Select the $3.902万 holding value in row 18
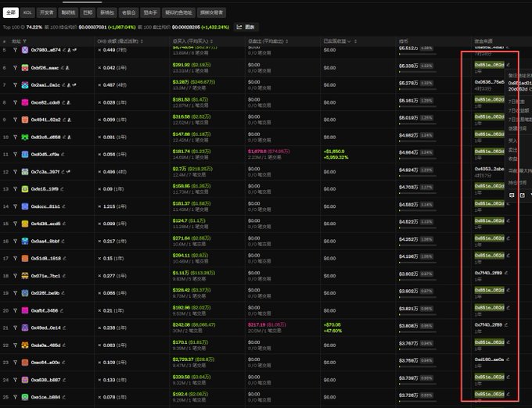This screenshot has height=408, width=532. coord(408,274)
